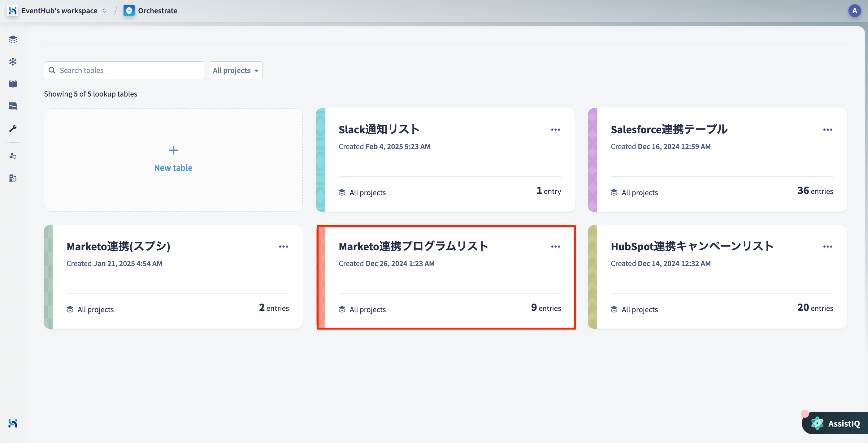Image resolution: width=868 pixels, height=443 pixels.
Task: Click the magnifier icon in Search tables
Action: 52,70
